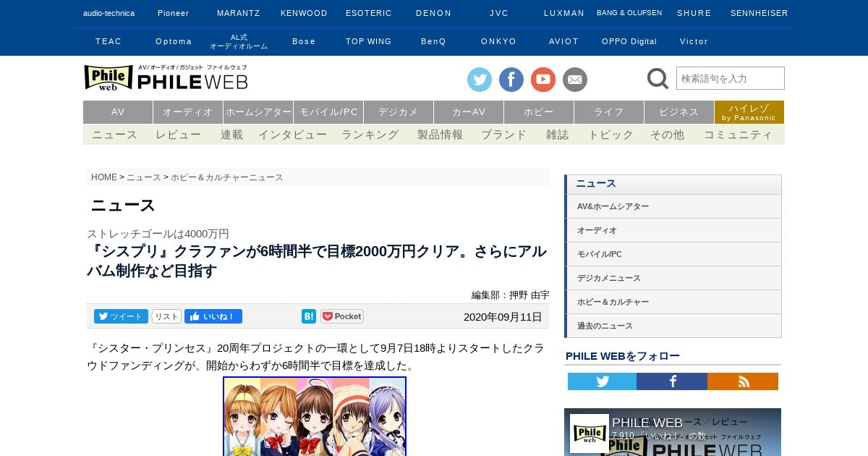Click the search keyword input field
This screenshot has height=456, width=868.
pyautogui.click(x=731, y=78)
